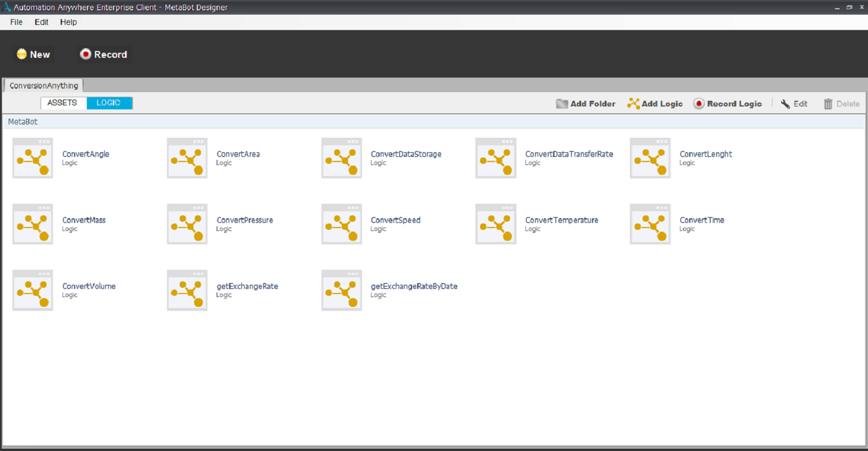Click the ConvertTemperature name label
The image size is (868, 451).
tap(562, 220)
